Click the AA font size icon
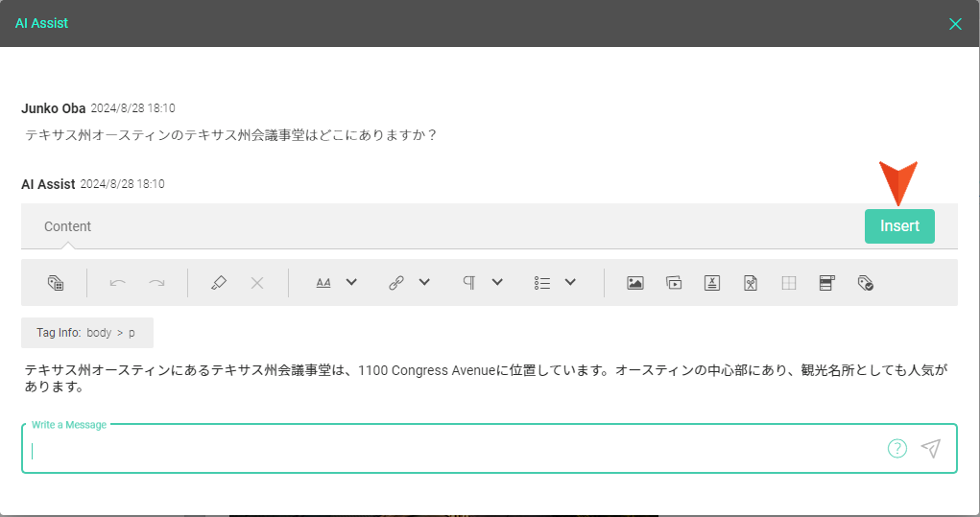 pyautogui.click(x=323, y=283)
